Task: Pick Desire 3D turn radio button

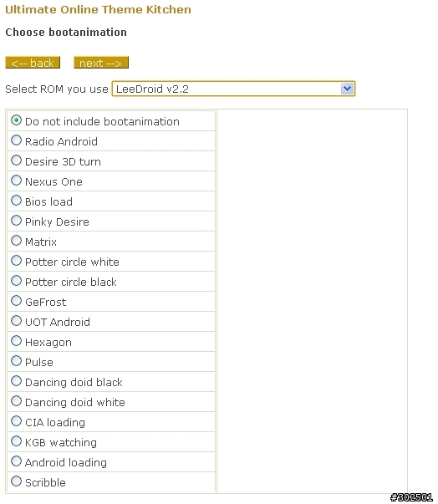Action: point(16,160)
